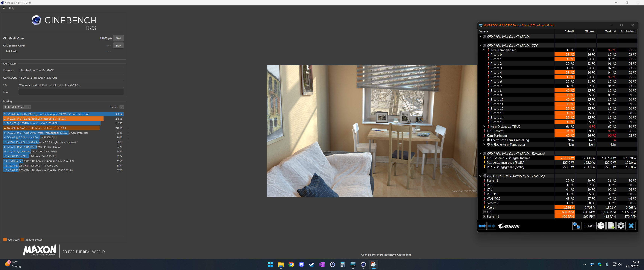Collapse Kern-Temperaturen tree node
The width and height of the screenshot is (644, 270).
point(484,50)
